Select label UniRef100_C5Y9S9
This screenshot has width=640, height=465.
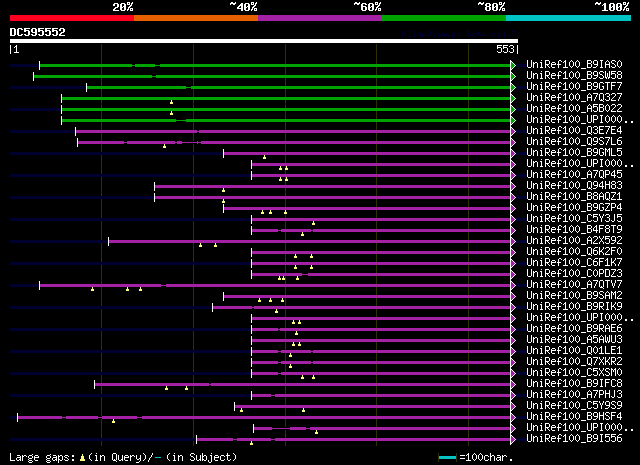coord(574,406)
